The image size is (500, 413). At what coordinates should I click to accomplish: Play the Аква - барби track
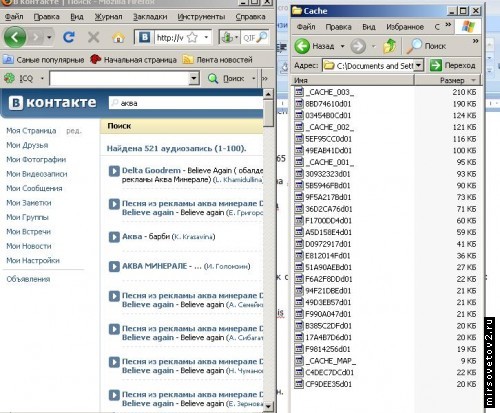(x=114, y=237)
